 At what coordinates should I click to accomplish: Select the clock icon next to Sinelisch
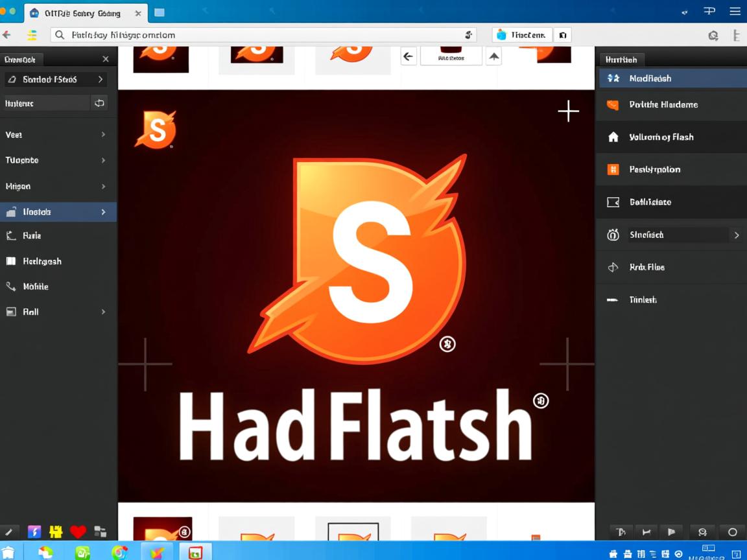coord(613,235)
